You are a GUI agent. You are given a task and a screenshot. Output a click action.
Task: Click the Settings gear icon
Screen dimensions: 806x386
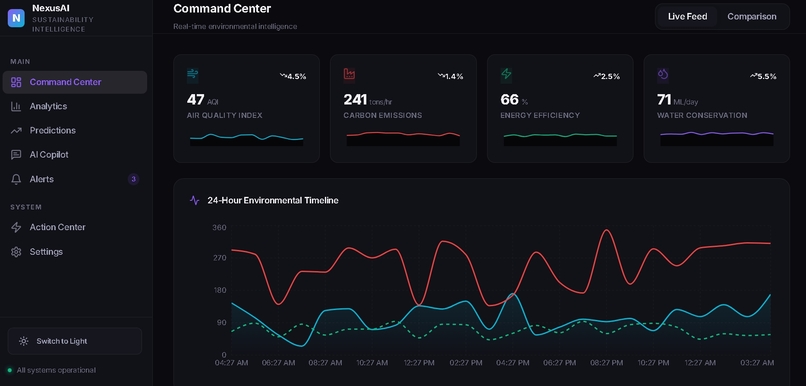pos(16,252)
